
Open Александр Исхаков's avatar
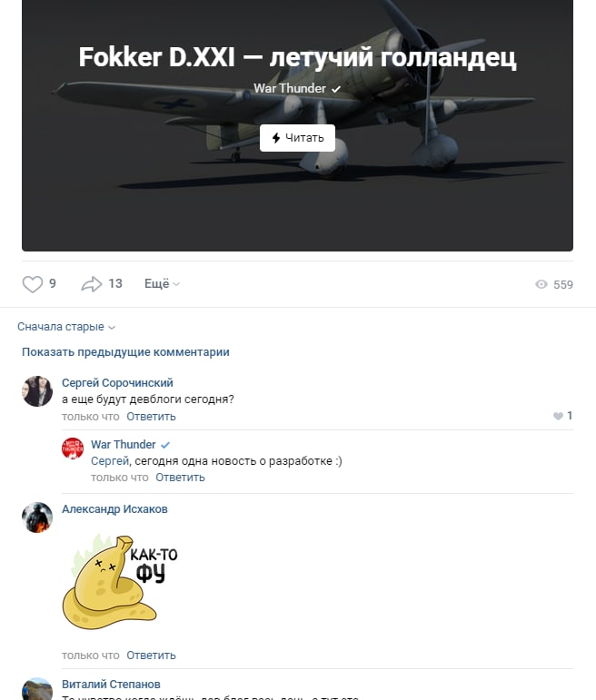tap(37, 518)
